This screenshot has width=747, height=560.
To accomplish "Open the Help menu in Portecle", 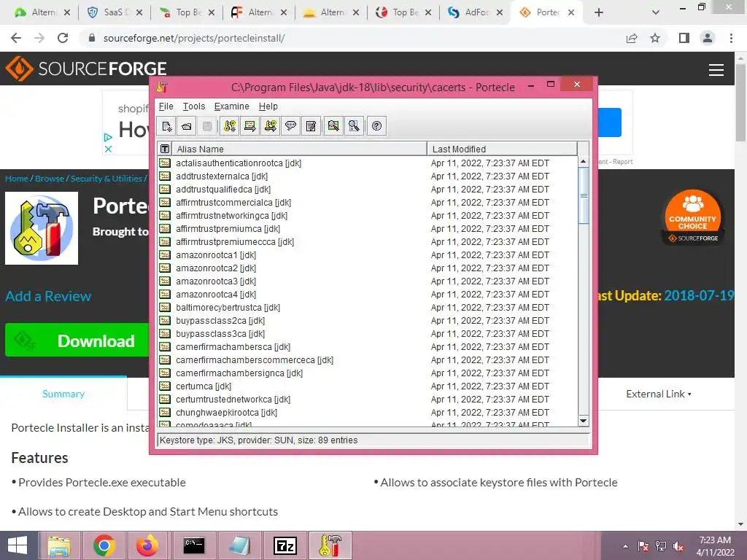I will pos(268,106).
